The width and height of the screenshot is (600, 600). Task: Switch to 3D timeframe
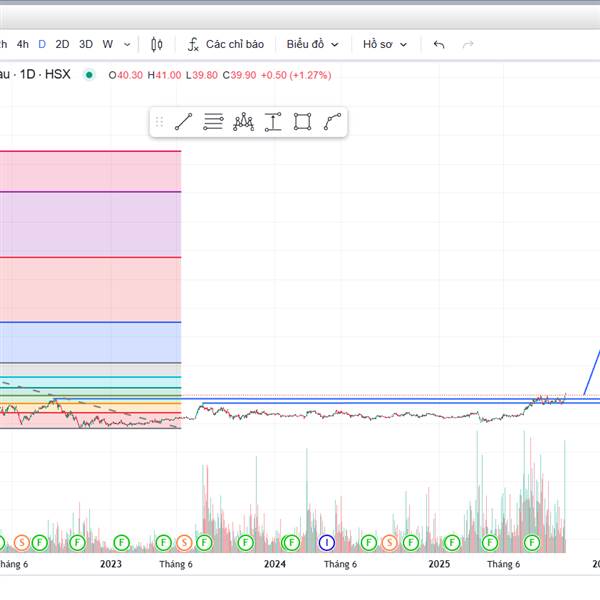click(x=86, y=44)
